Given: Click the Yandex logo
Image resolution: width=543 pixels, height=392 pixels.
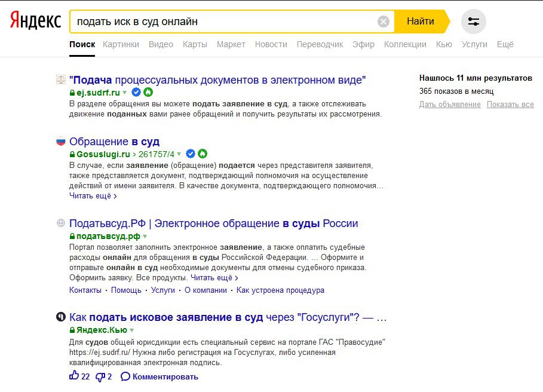Looking at the screenshot, I should coord(35,20).
